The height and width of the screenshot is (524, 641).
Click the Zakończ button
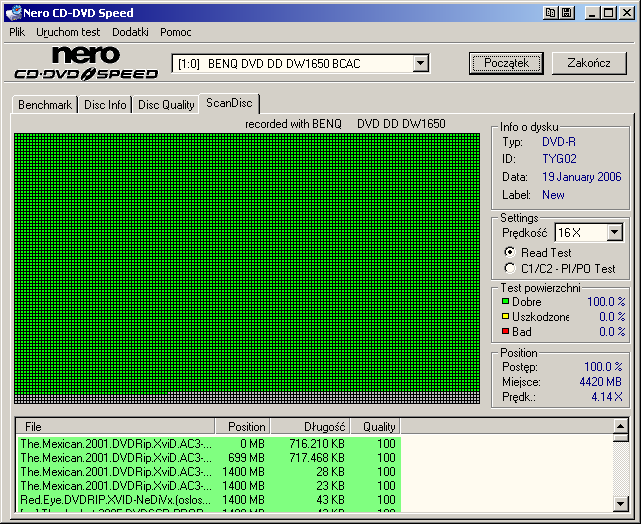point(589,63)
